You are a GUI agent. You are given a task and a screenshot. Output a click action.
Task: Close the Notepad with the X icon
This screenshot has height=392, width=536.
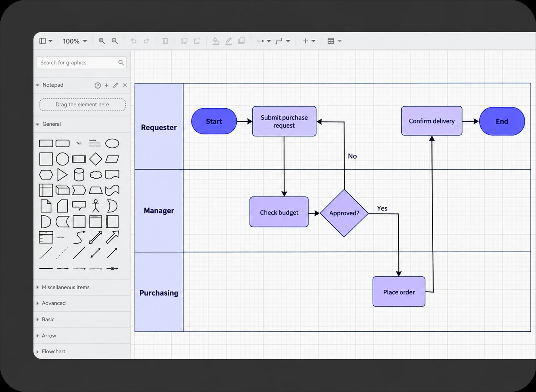[x=125, y=85]
